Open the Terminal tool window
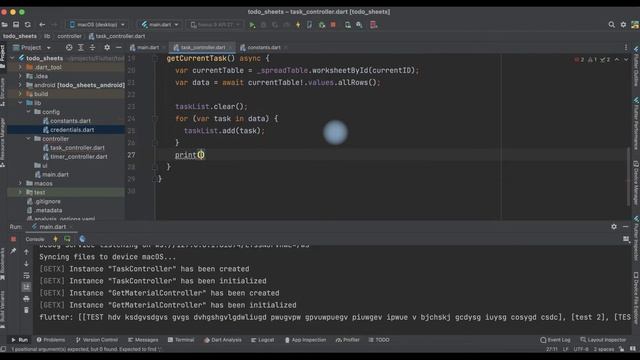The width and height of the screenshot is (640, 360). (181, 340)
